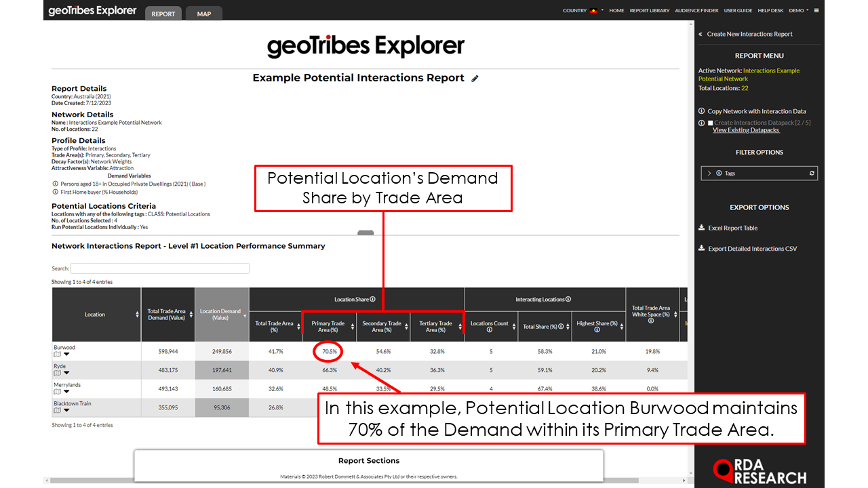This screenshot has height=488, width=868.
Task: Click the Total Locations value 22
Action: click(x=745, y=88)
